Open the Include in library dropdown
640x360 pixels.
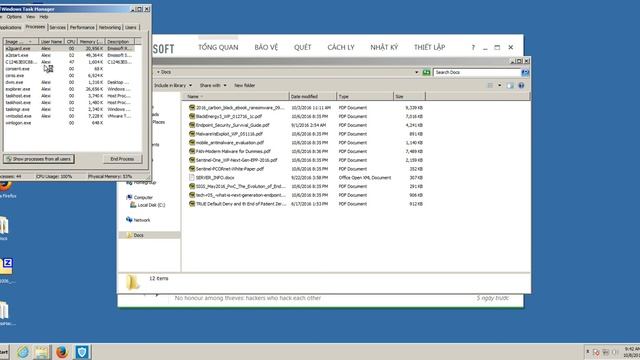point(173,85)
